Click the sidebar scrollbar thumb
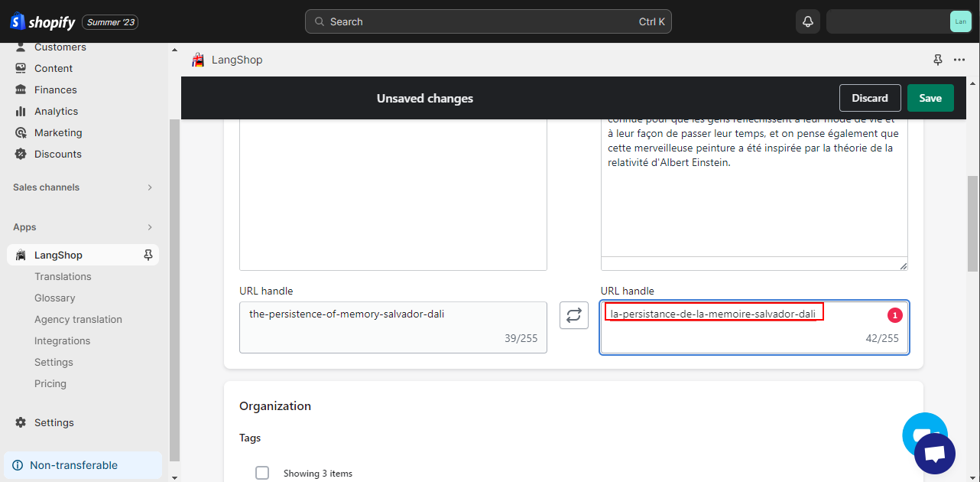This screenshot has height=482, width=980. tap(174, 289)
